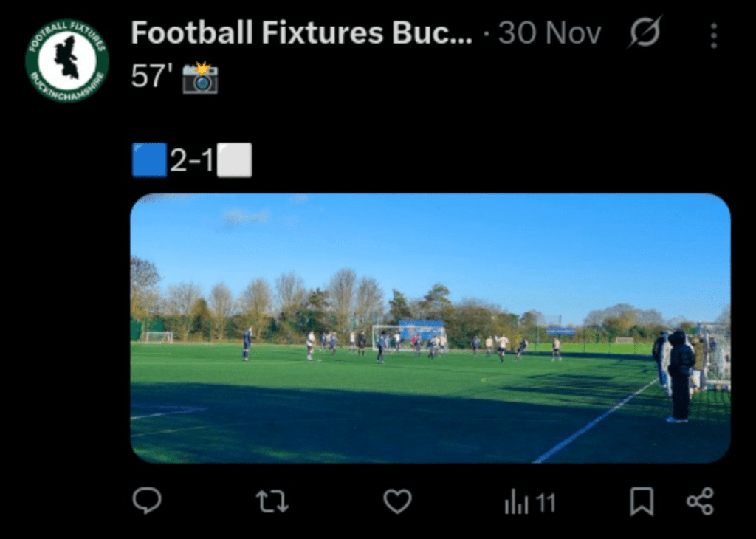Share the tweet via the share icon
This screenshot has width=756, height=539.
tap(700, 502)
